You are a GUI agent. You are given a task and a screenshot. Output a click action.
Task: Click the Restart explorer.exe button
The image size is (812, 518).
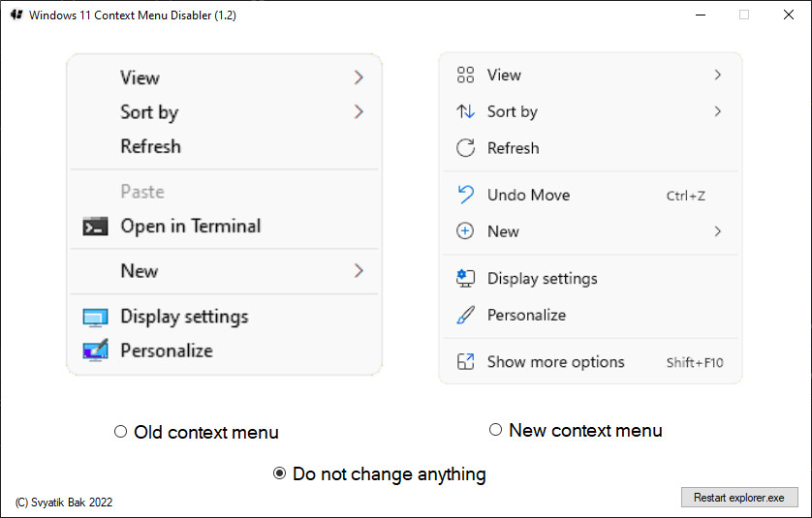(x=739, y=498)
